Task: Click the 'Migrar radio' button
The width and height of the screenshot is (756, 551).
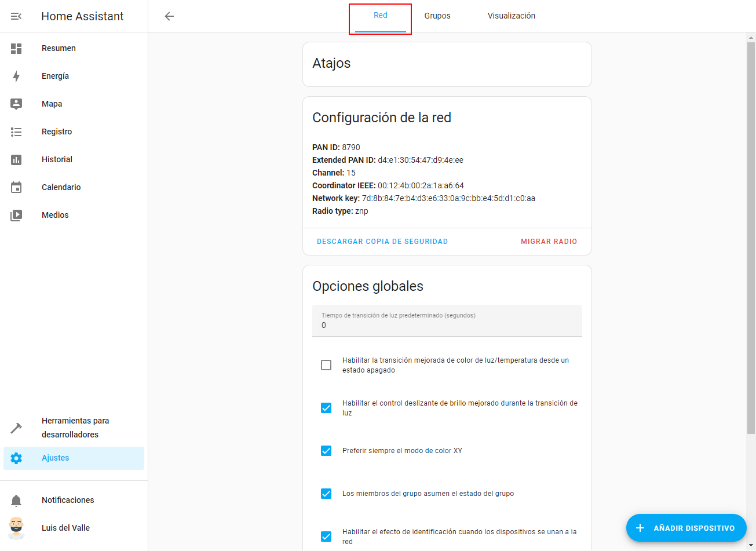Action: [x=549, y=242]
